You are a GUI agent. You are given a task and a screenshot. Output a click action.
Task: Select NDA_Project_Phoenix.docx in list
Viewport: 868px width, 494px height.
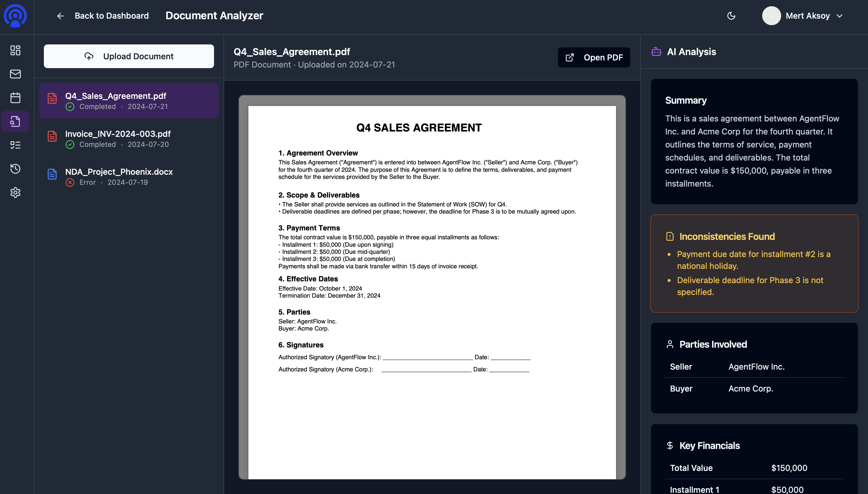pos(129,177)
